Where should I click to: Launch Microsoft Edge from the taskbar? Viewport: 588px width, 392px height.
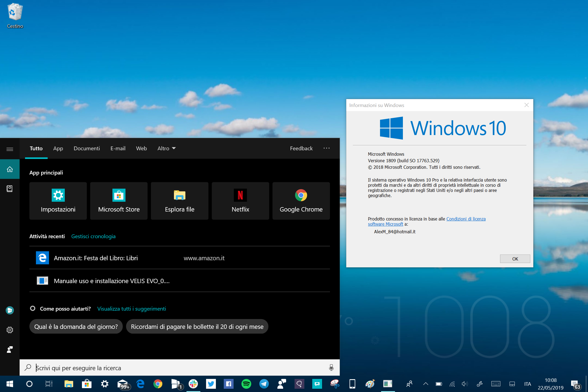140,384
